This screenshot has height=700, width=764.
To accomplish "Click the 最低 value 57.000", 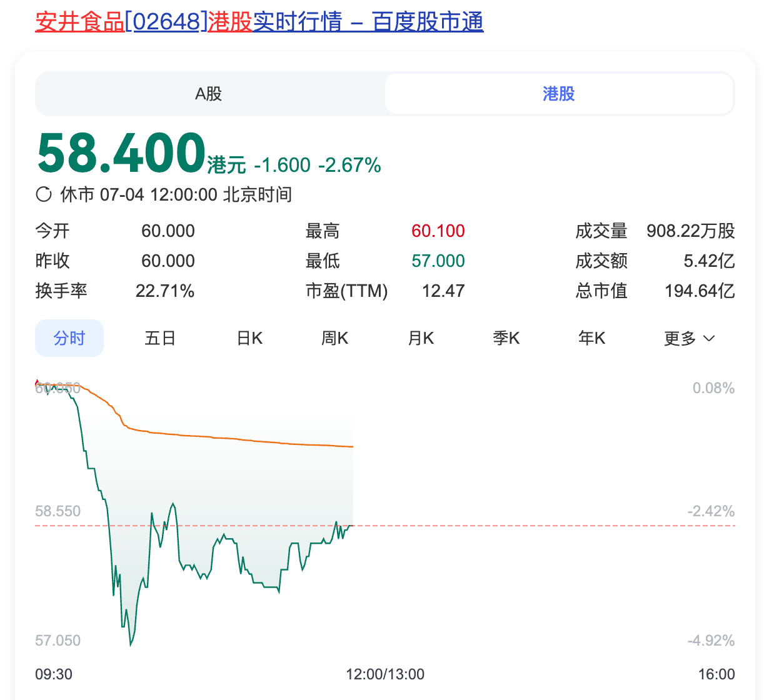I will [x=438, y=261].
